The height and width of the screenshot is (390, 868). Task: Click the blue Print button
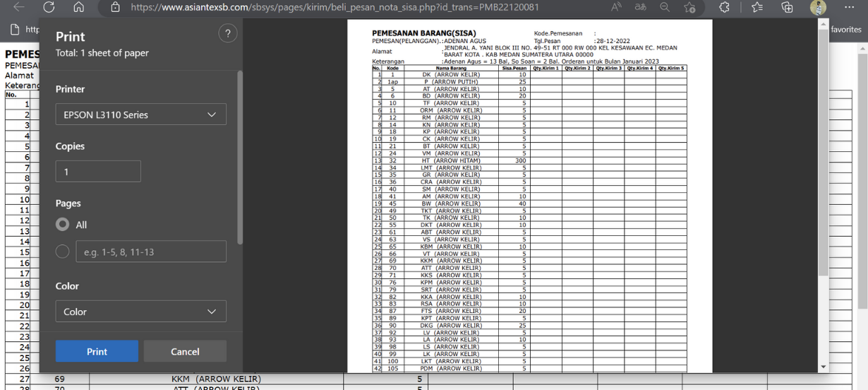97,351
